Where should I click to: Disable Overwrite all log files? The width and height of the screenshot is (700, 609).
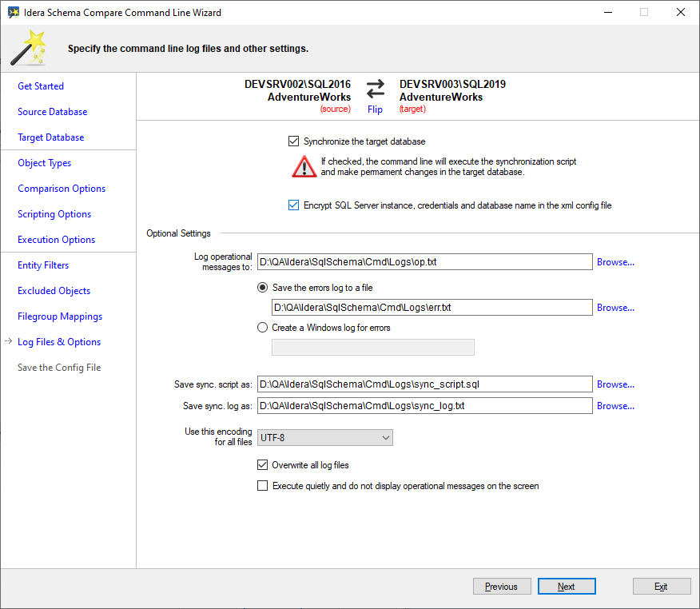pyautogui.click(x=262, y=465)
